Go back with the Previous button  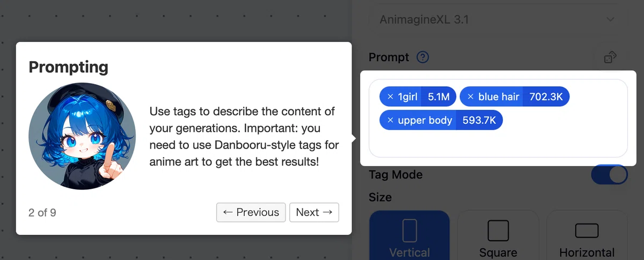251,212
